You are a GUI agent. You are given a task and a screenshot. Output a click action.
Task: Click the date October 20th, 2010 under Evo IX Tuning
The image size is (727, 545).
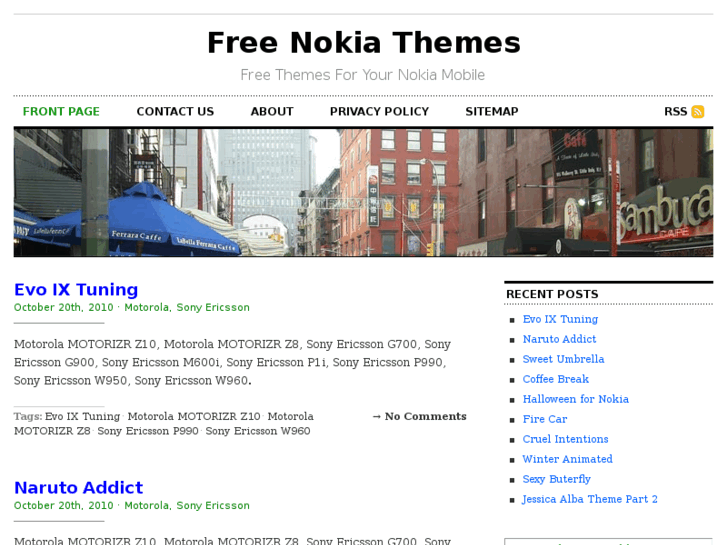[x=64, y=308]
